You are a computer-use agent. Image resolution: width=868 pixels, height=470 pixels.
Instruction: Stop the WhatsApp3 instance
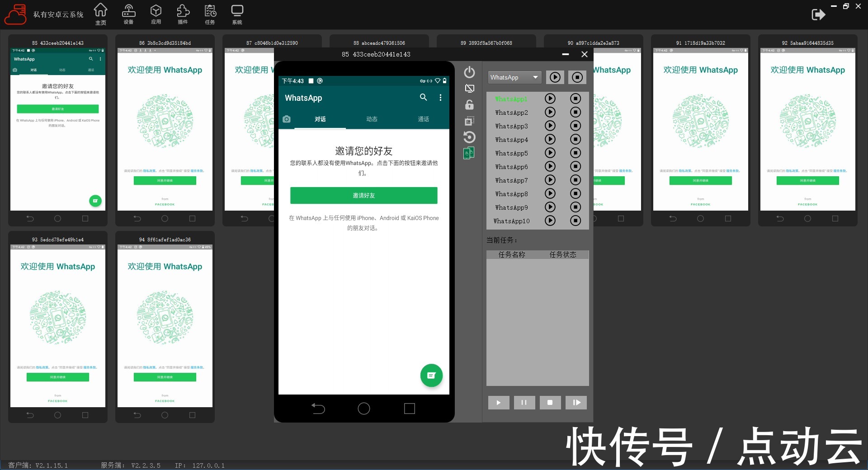click(576, 126)
